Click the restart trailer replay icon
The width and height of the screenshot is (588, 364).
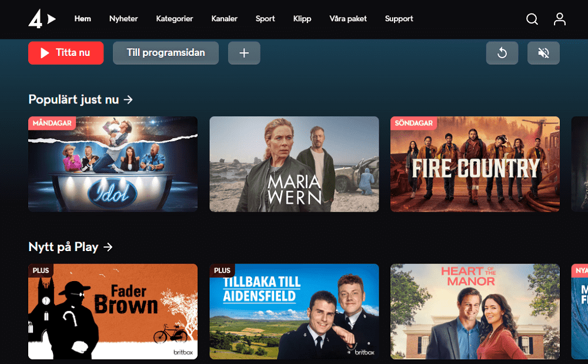coord(502,53)
